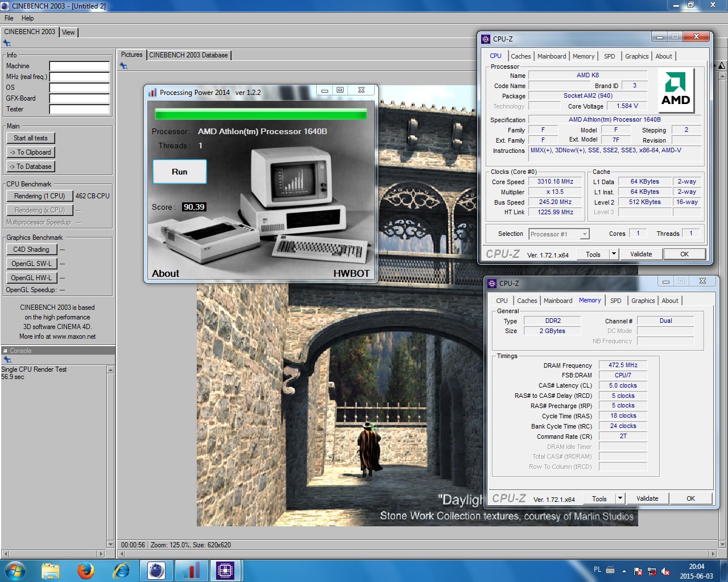Click the Console header icon
Viewport: 728px width, 582px height.
coord(5,351)
